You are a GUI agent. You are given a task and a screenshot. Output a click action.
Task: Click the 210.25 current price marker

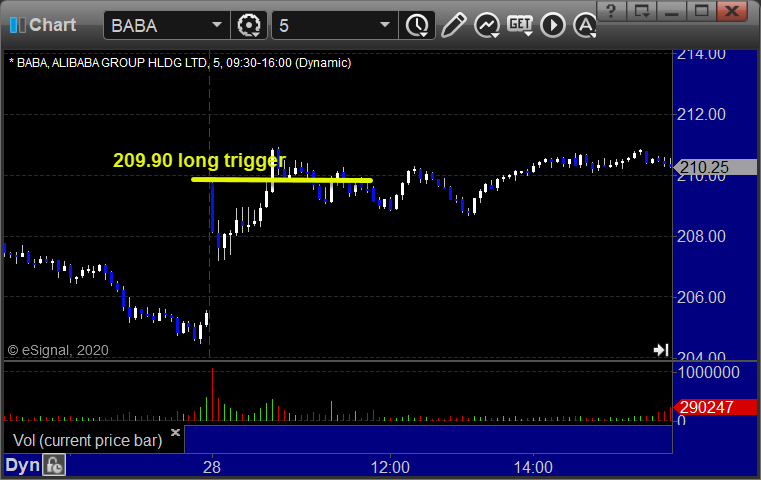pyautogui.click(x=715, y=167)
